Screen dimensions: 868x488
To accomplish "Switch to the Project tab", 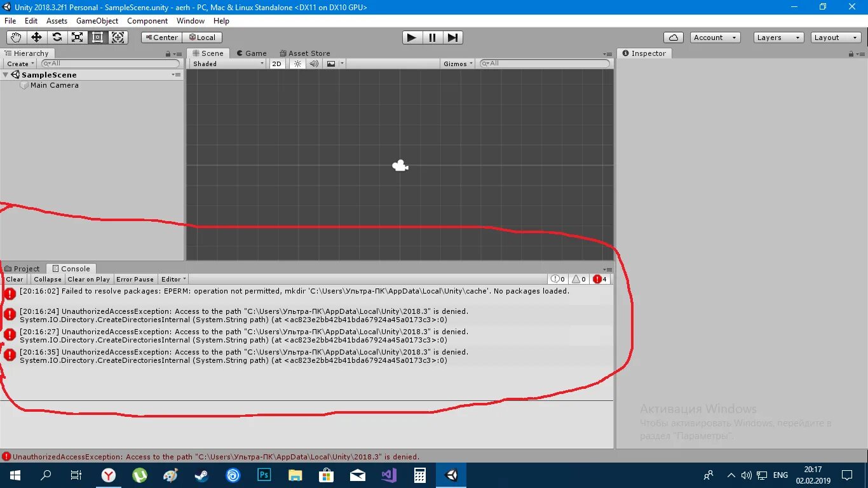I will click(22, 269).
